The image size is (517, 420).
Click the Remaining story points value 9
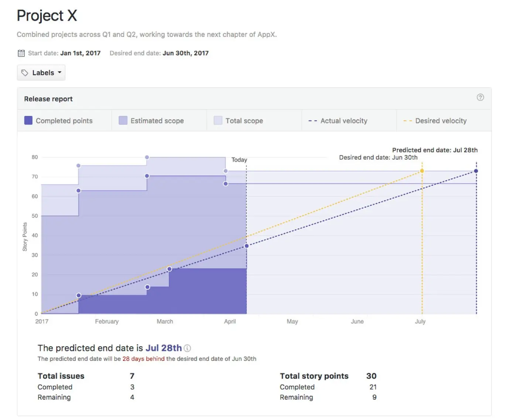coord(374,397)
